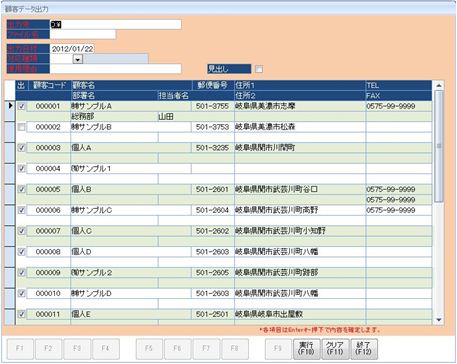The height and width of the screenshot is (364, 457).
Task: Toggle output checkbox for customer 000003
Action: (x=22, y=148)
